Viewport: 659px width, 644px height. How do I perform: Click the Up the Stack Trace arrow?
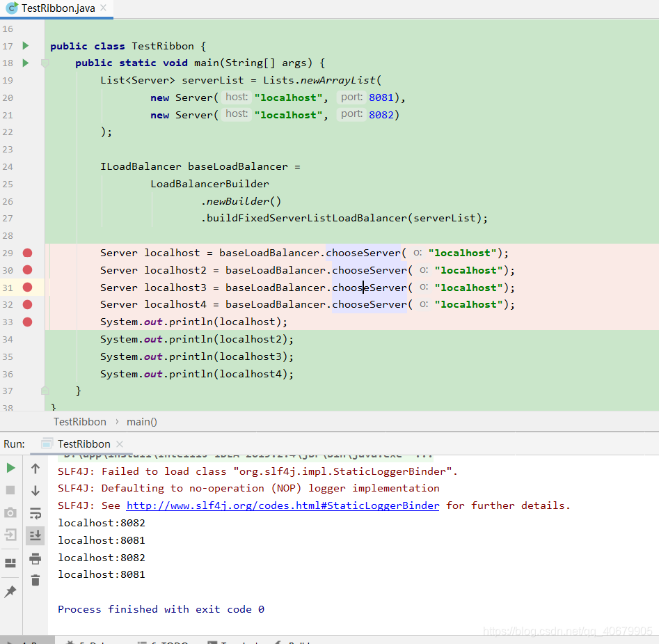coord(35,469)
